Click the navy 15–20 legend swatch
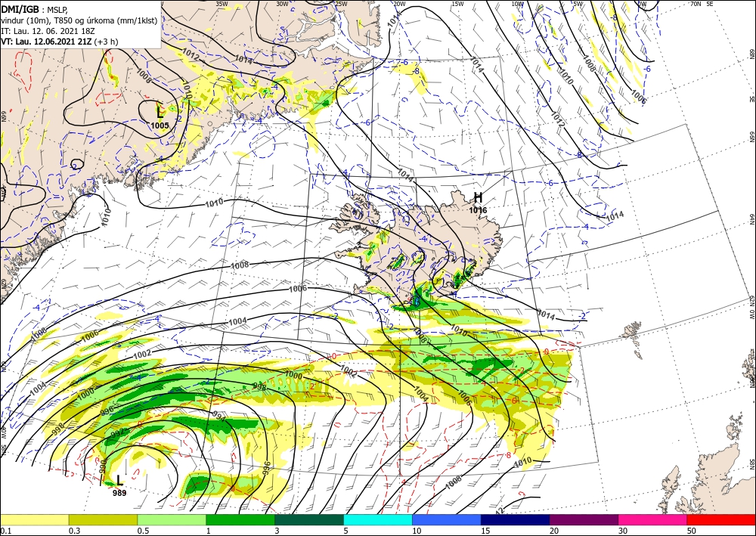The image size is (756, 536). coord(516,519)
